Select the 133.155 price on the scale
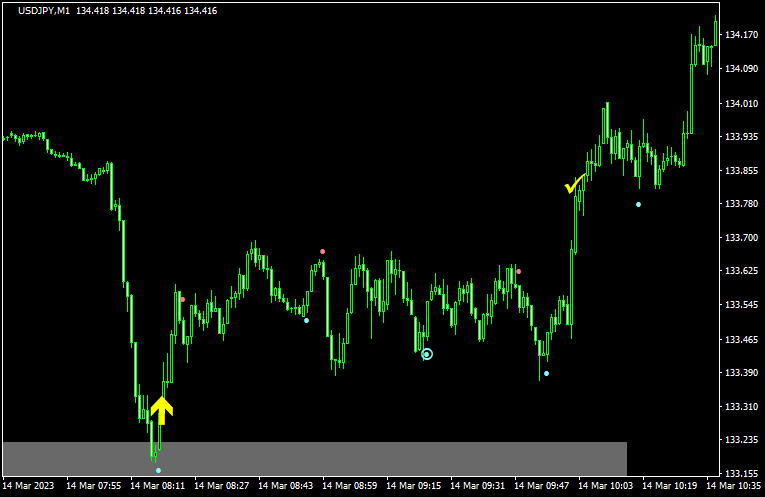Screen dimensions: 765x497 tap(741, 474)
